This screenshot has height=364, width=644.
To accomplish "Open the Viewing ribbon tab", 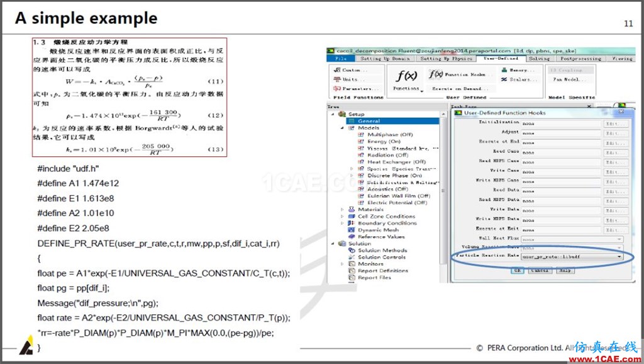I will tap(622, 59).
